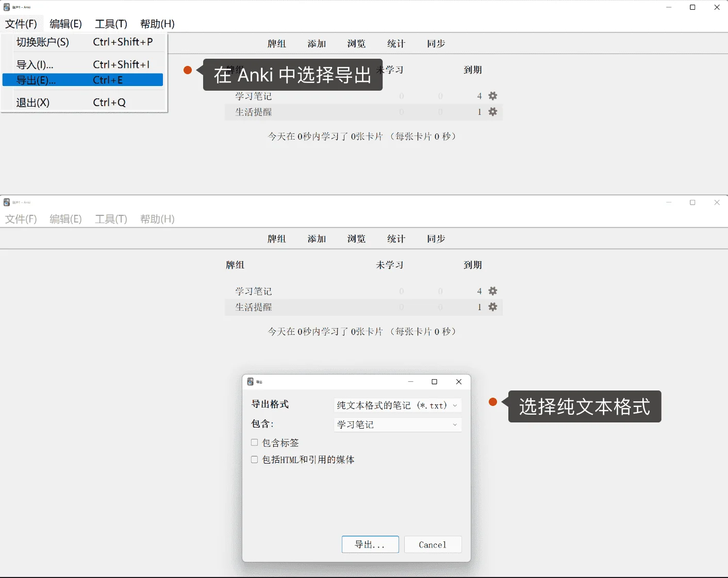Click Cancel in the export dialog
728x578 pixels.
[x=433, y=545]
